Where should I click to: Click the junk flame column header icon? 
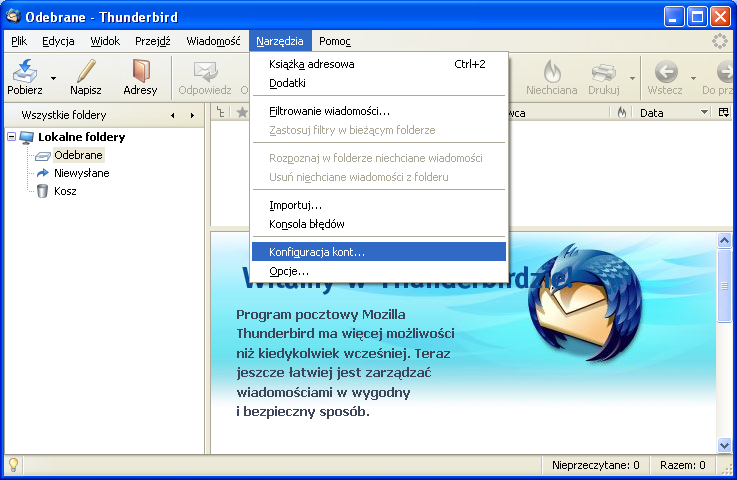(x=621, y=113)
